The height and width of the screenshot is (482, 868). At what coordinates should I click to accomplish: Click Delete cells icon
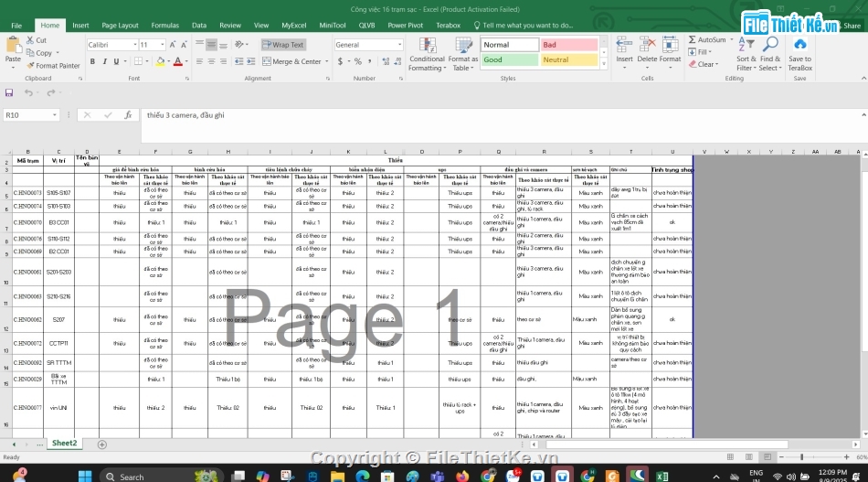(x=647, y=45)
